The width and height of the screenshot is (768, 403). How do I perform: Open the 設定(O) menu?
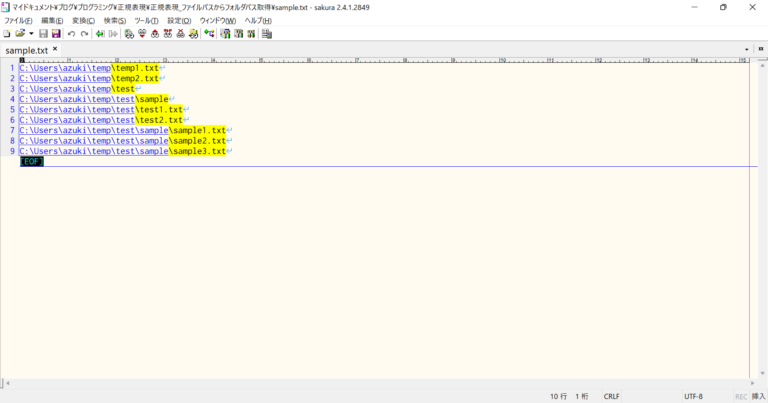pos(179,20)
